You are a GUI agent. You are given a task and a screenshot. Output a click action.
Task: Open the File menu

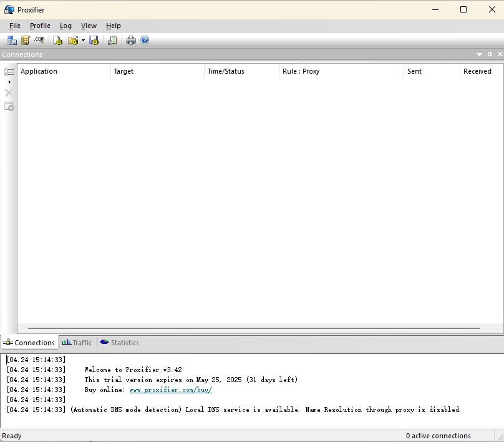(x=15, y=26)
